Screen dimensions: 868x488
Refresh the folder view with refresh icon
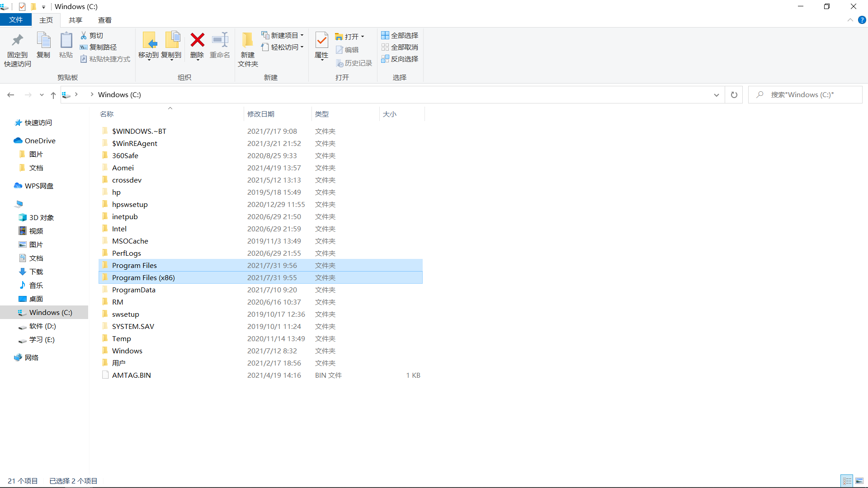734,94
